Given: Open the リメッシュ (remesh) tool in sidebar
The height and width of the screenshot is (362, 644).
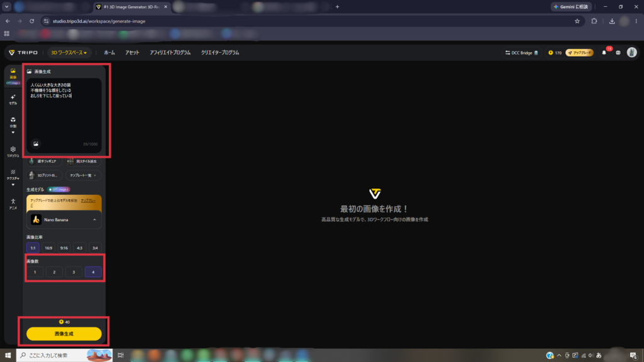Looking at the screenshot, I should pos(13,151).
